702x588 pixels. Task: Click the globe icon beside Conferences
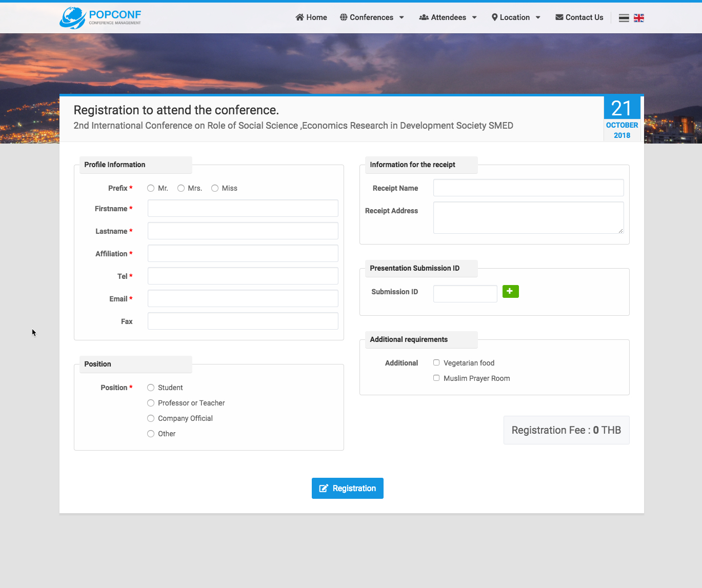click(344, 17)
